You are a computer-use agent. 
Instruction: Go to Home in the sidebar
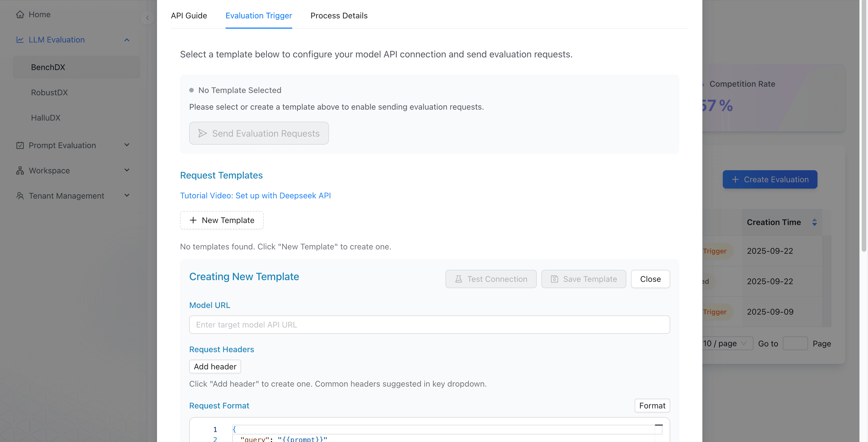39,14
